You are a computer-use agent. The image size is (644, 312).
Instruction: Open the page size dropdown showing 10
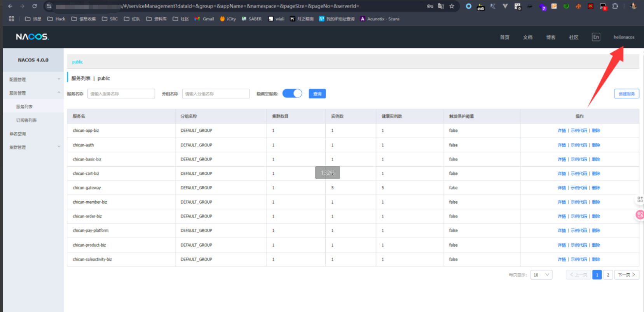pos(541,275)
